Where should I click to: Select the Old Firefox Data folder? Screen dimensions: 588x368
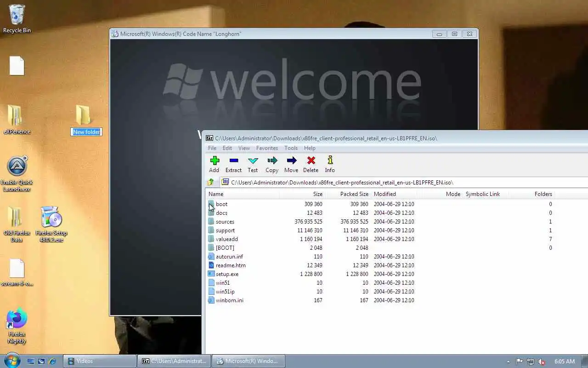coord(17,224)
